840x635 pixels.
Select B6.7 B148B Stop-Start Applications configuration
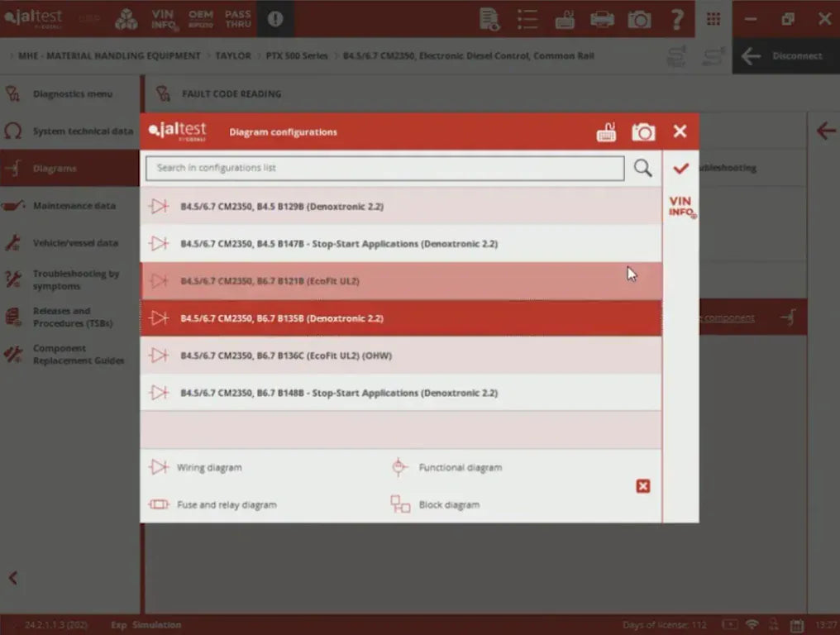point(401,393)
